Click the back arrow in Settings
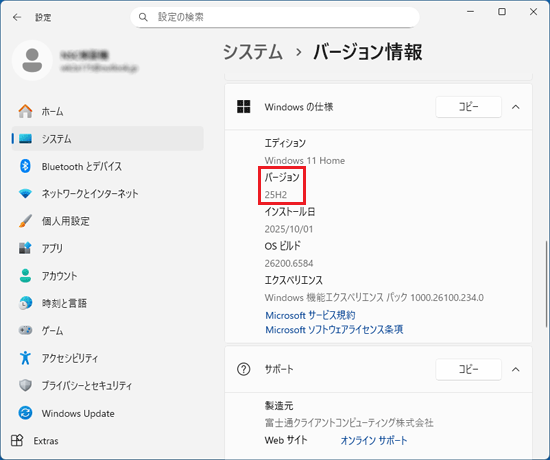This screenshot has height=460, width=550. tap(17, 17)
